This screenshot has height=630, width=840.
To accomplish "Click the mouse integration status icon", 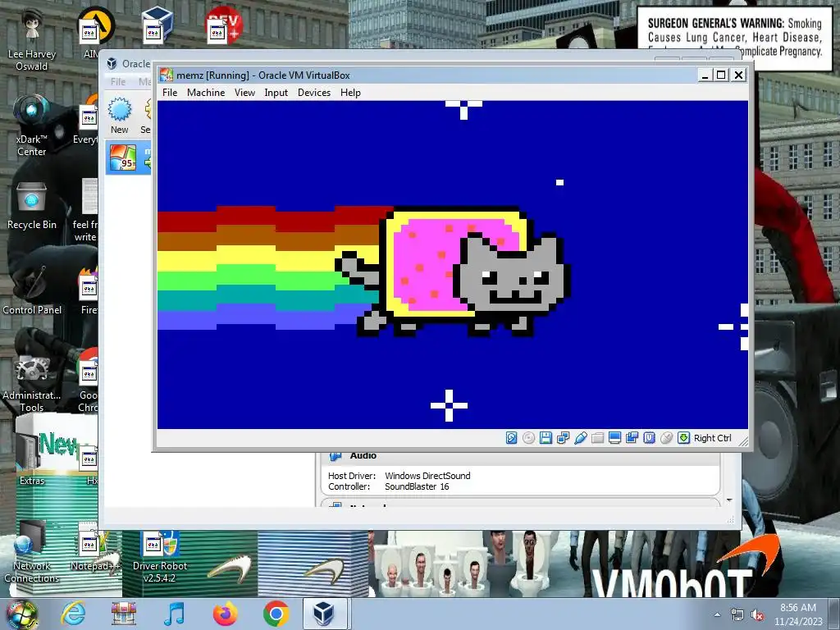I will pyautogui.click(x=666, y=438).
